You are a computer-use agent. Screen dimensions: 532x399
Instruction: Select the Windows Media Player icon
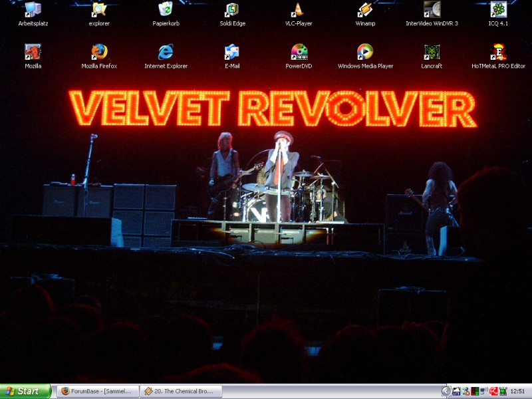click(365, 57)
